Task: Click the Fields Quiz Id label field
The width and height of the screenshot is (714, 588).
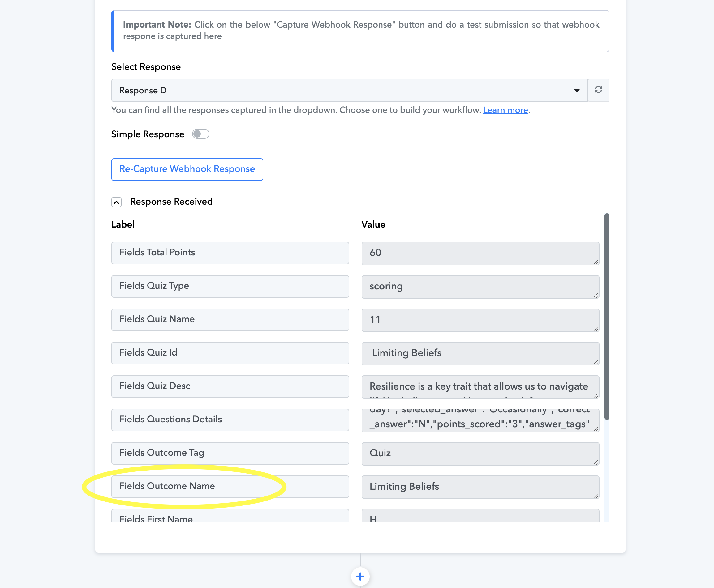Action: tap(230, 353)
